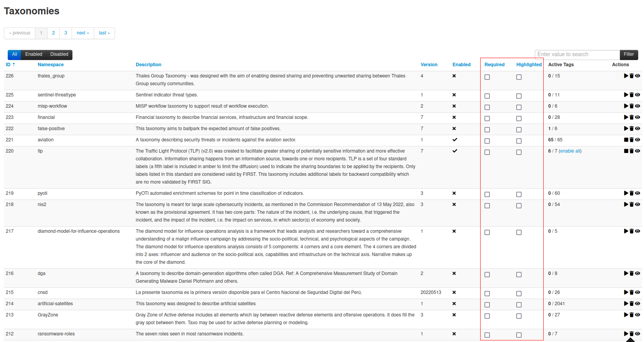
Task: Tick Required checkbox for thales_group
Action: coord(487,77)
